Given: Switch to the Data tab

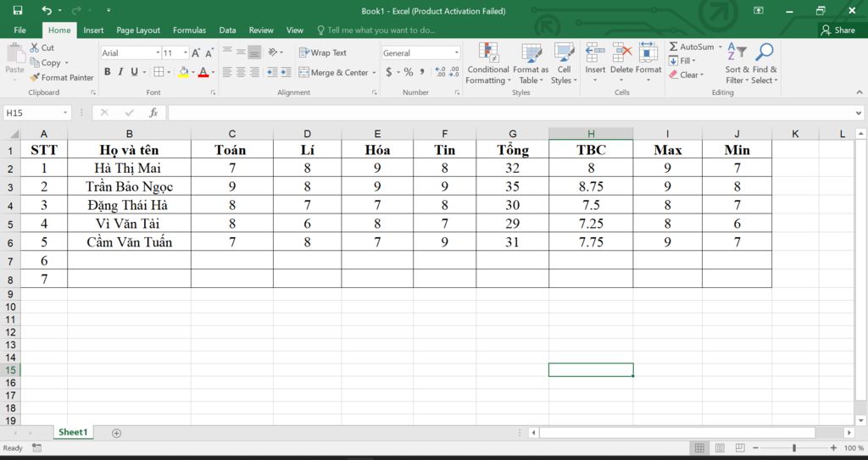Looking at the screenshot, I should point(227,30).
